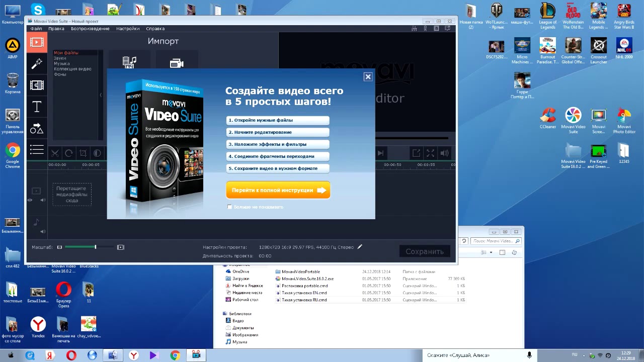Open Explorer view options dropdown arrow
Image resolution: width=644 pixels, height=362 pixels.
click(491, 252)
